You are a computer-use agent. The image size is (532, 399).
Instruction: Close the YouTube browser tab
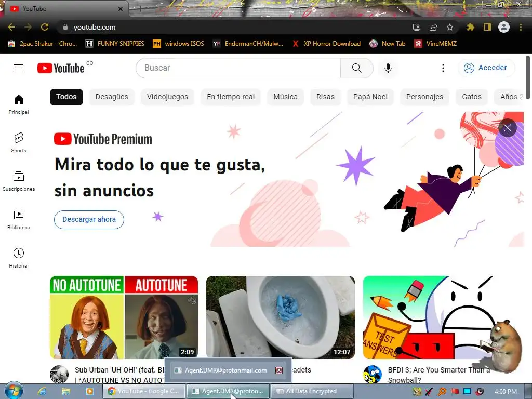[x=121, y=9]
